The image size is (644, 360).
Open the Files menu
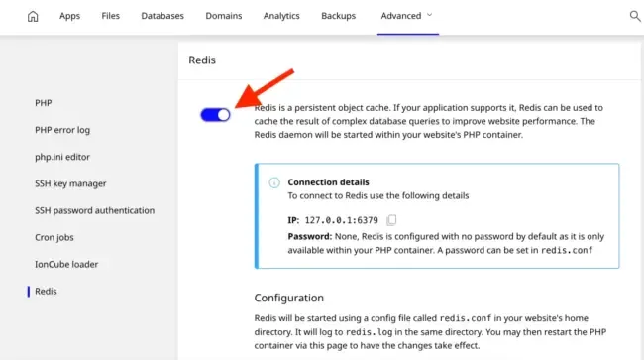pyautogui.click(x=111, y=16)
